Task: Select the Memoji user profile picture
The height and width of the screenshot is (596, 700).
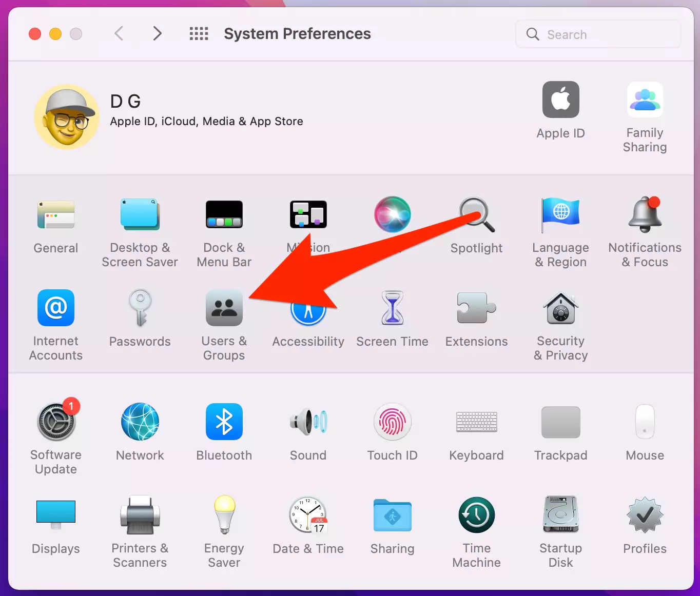Action: tap(67, 117)
